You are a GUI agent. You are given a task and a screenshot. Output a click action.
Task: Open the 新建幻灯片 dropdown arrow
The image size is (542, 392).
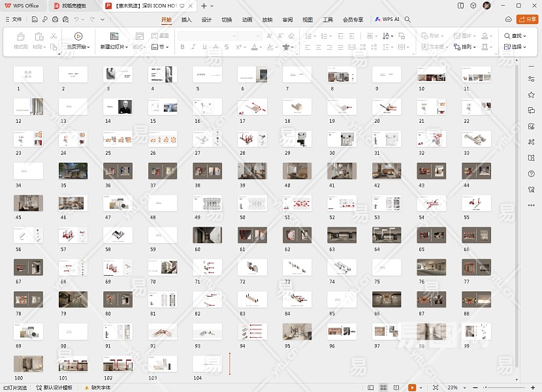coord(127,47)
